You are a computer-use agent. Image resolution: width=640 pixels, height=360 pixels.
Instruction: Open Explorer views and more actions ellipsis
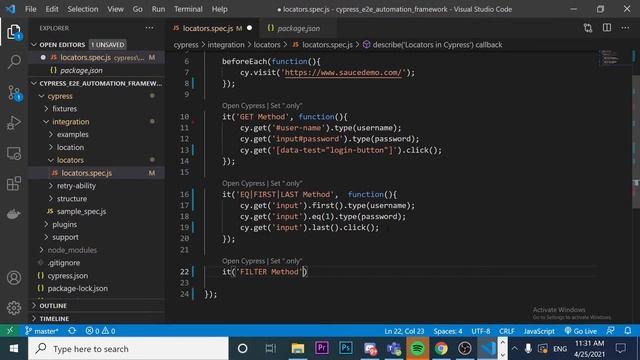tap(149, 28)
